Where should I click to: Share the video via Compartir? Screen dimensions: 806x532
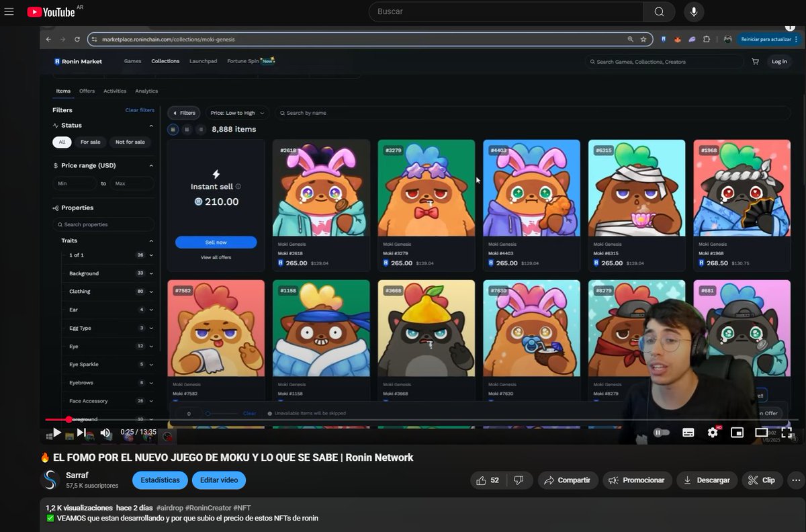click(567, 480)
